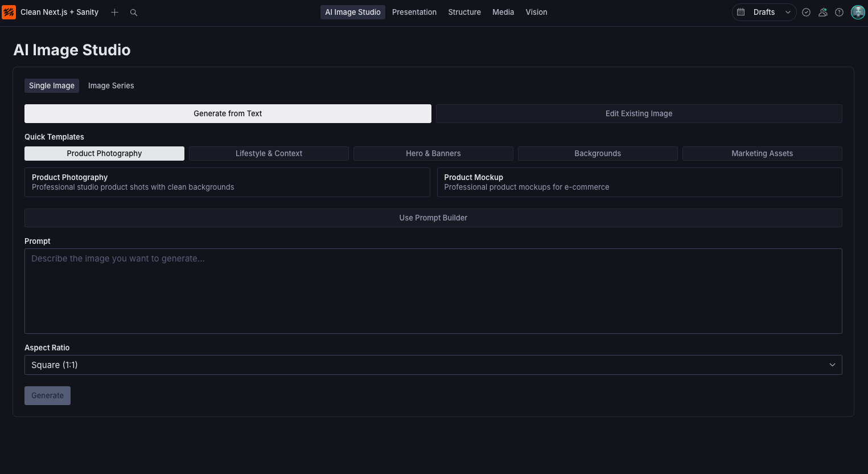
Task: Click the calendar icon next to Drafts
Action: click(741, 12)
